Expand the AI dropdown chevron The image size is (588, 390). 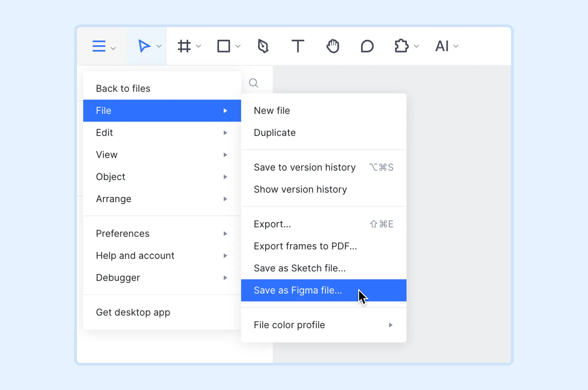click(456, 46)
